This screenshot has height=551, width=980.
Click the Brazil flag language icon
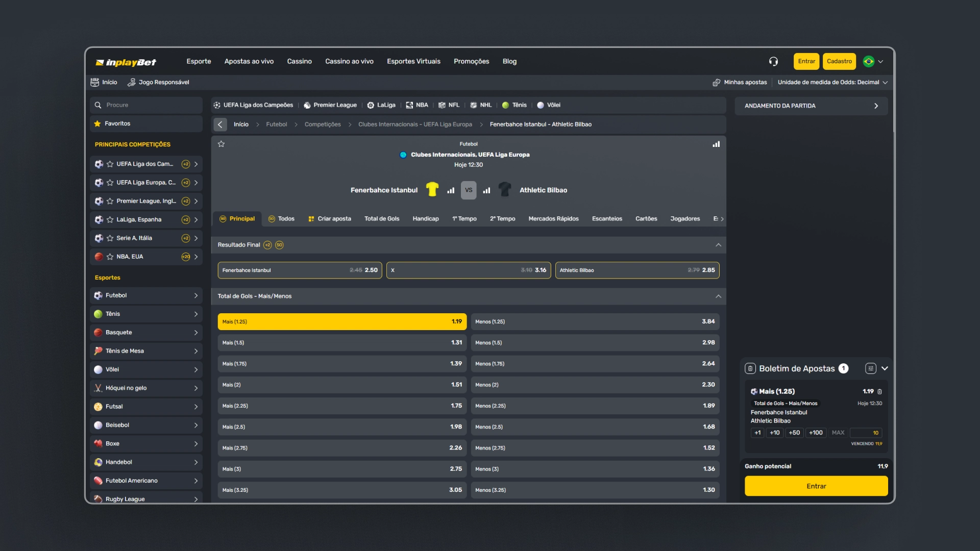[x=868, y=61]
